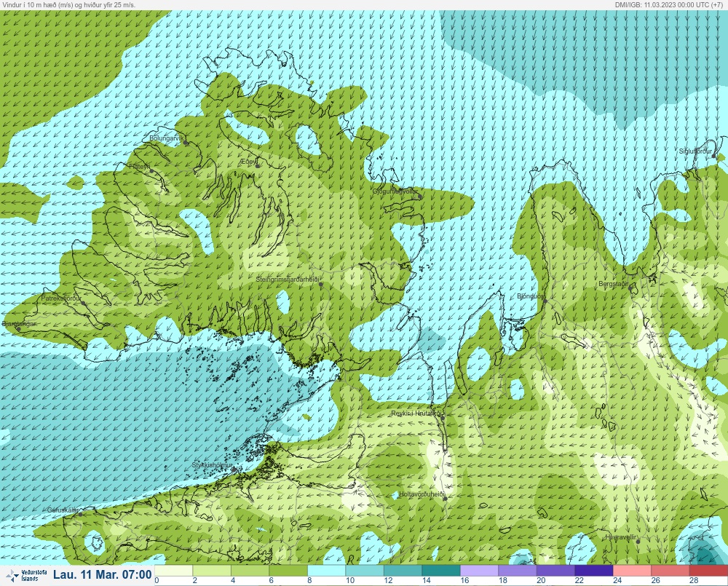728x586 pixels.
Task: Pick the light teal 10–12 m/s legend swatch
Action: point(365,570)
